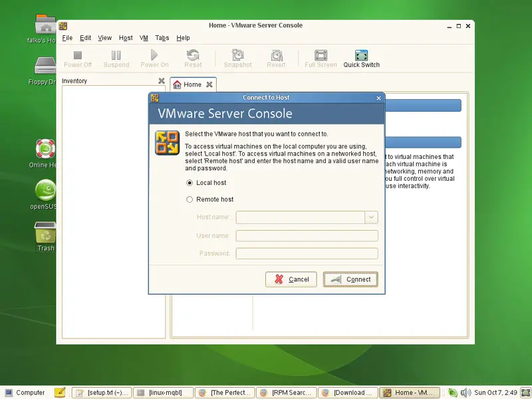This screenshot has width=532, height=399.
Task: Close the Connect to Host dialog
Action: [378, 98]
